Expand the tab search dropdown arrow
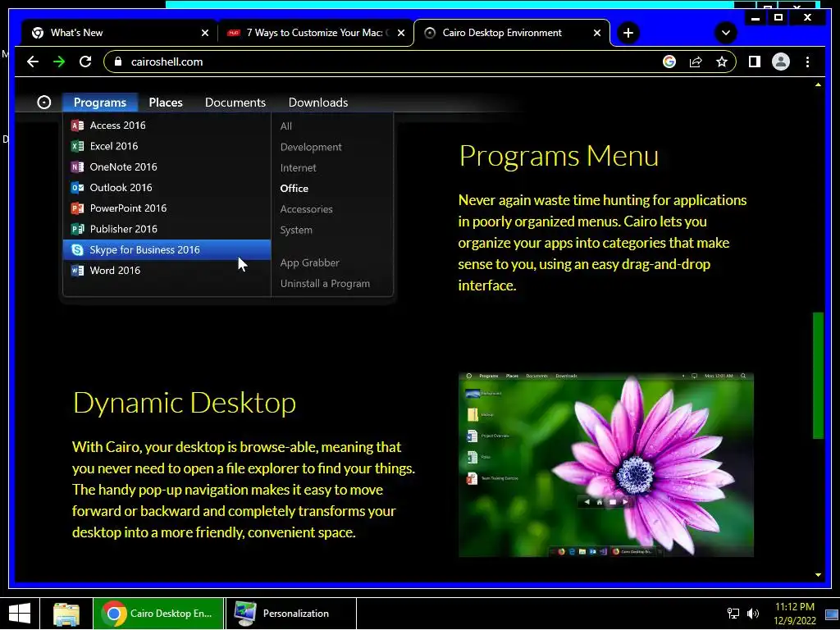The width and height of the screenshot is (840, 630). (726, 33)
